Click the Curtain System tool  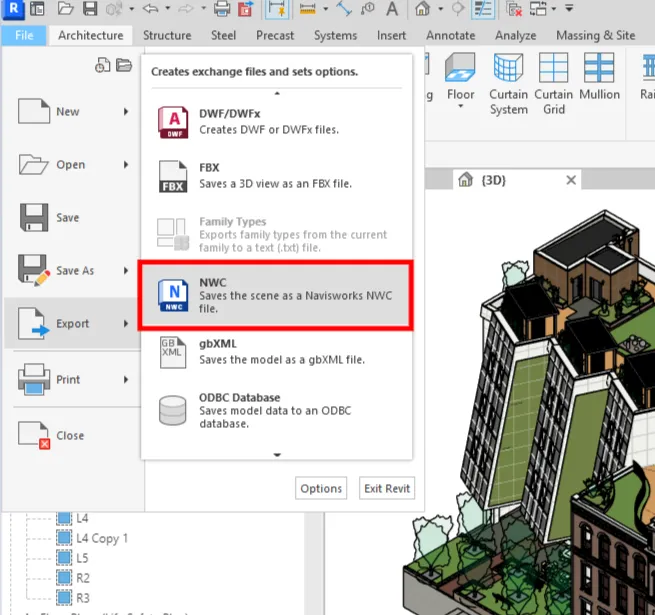508,83
